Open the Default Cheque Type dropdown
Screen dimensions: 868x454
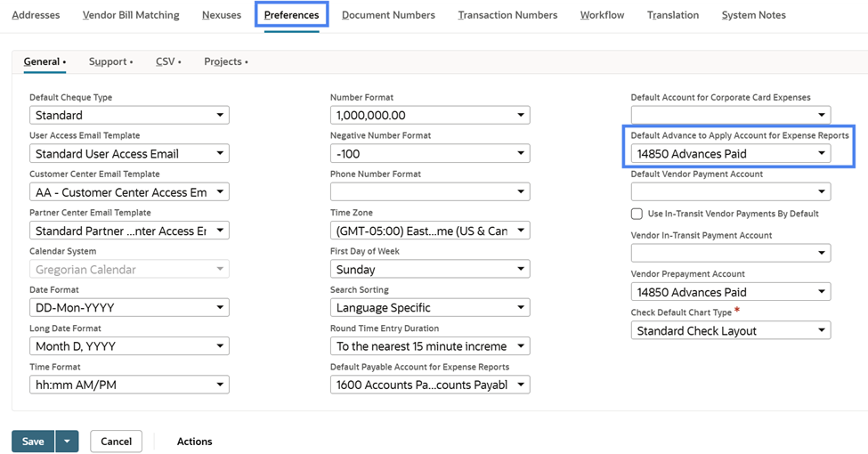tap(130, 115)
